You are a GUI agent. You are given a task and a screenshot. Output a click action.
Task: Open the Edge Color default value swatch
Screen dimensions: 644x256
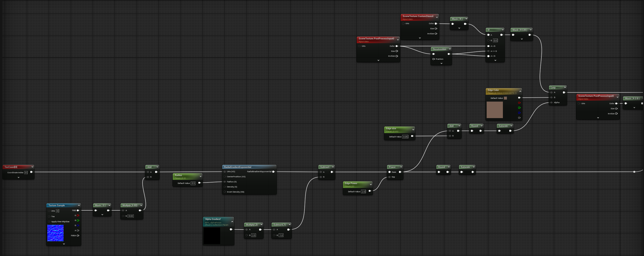pyautogui.click(x=505, y=98)
